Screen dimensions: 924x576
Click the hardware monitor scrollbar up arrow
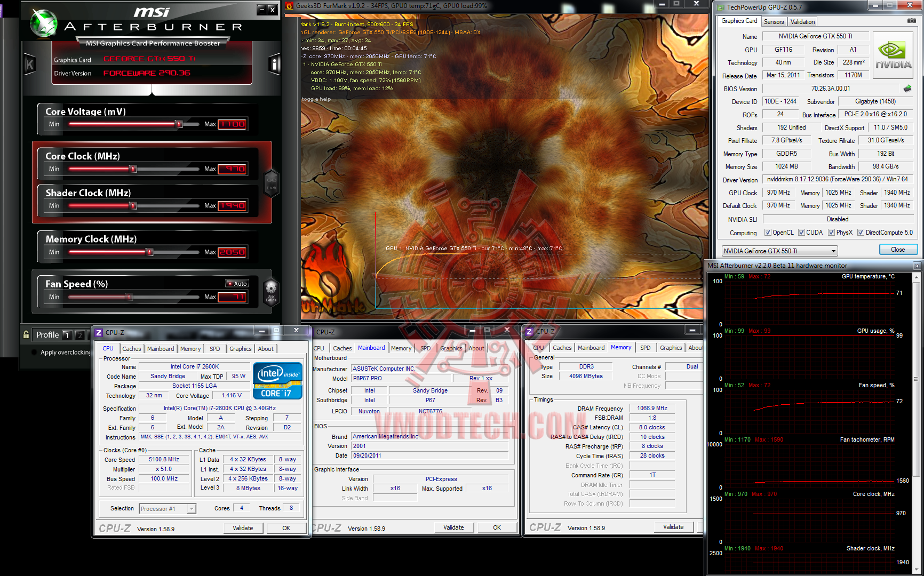(917, 278)
